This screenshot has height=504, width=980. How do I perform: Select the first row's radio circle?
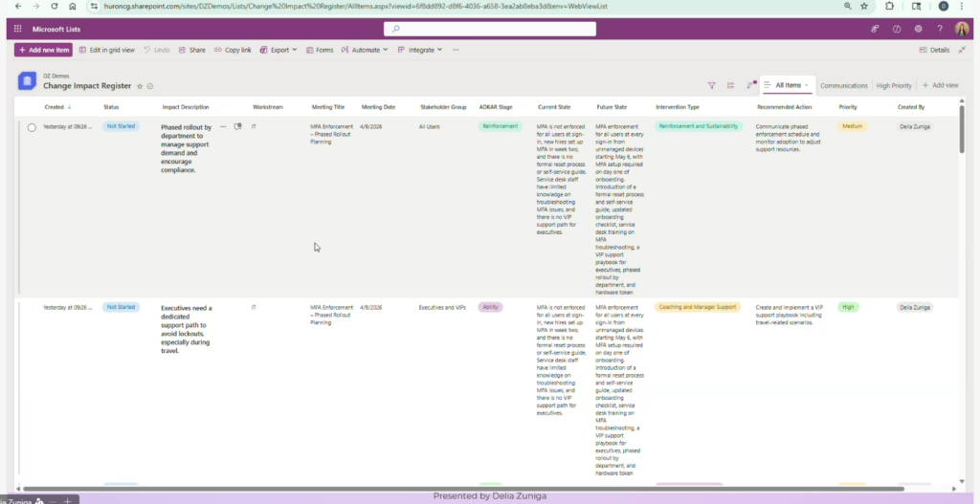tap(32, 127)
